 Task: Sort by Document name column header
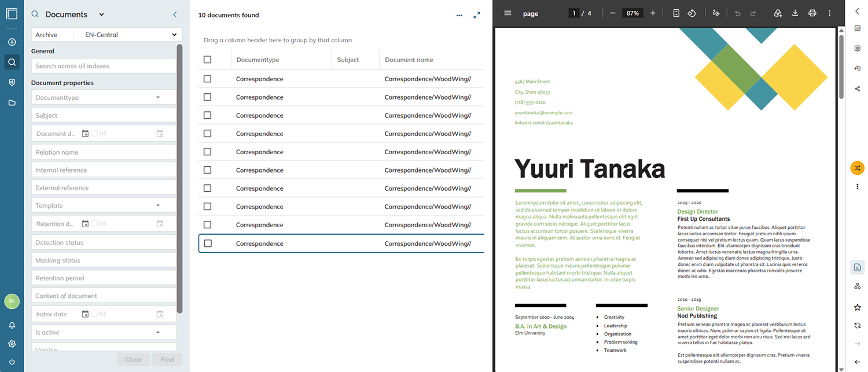[x=409, y=60]
